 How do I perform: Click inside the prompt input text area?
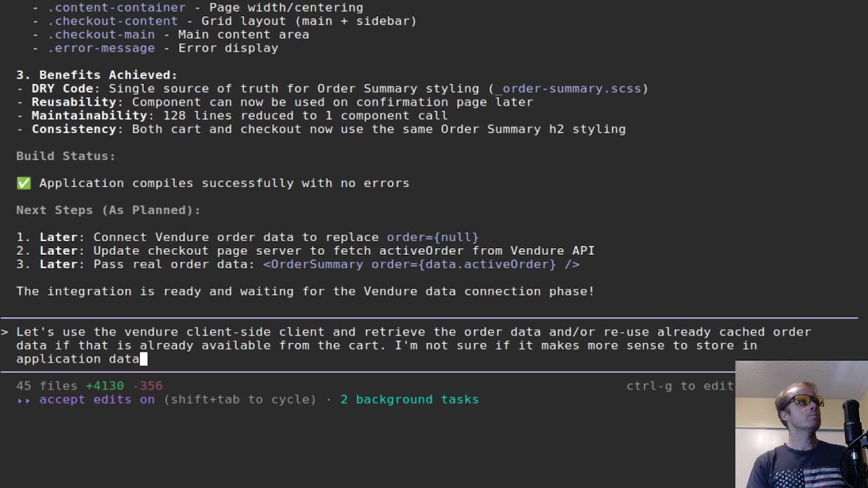(407, 345)
